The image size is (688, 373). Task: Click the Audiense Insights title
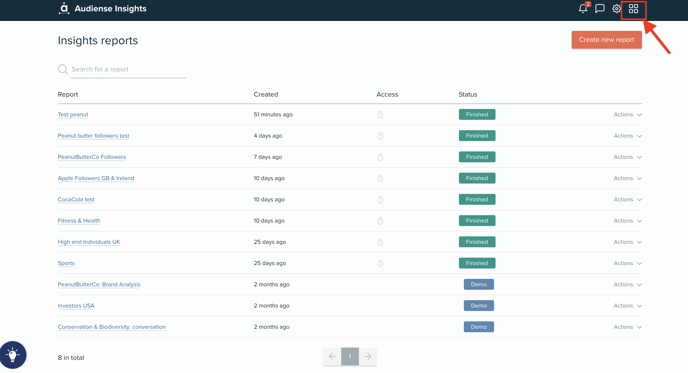pyautogui.click(x=111, y=9)
